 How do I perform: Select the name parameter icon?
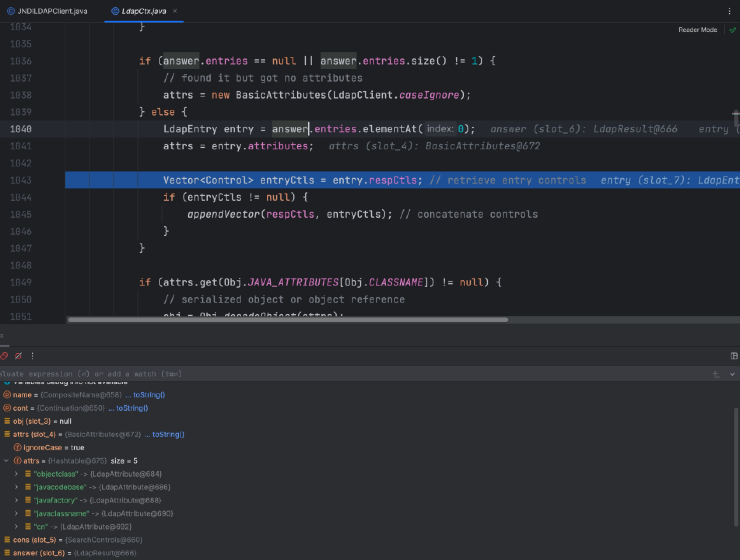pyautogui.click(x=7, y=395)
